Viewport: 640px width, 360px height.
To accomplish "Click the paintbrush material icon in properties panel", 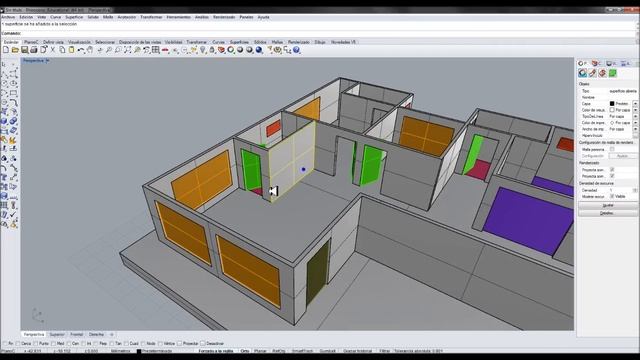I will tap(592, 73).
